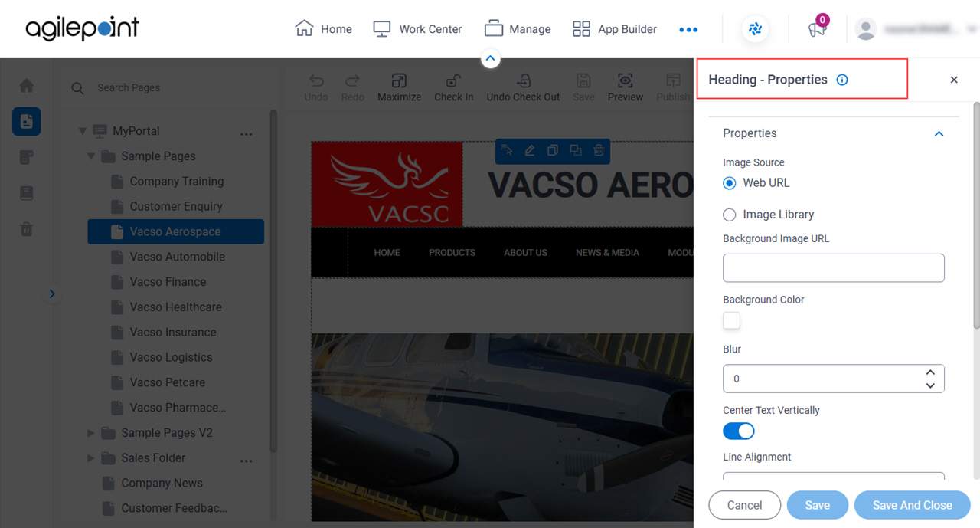The height and width of the screenshot is (528, 980).
Task: Open Work Center
Action: (417, 29)
